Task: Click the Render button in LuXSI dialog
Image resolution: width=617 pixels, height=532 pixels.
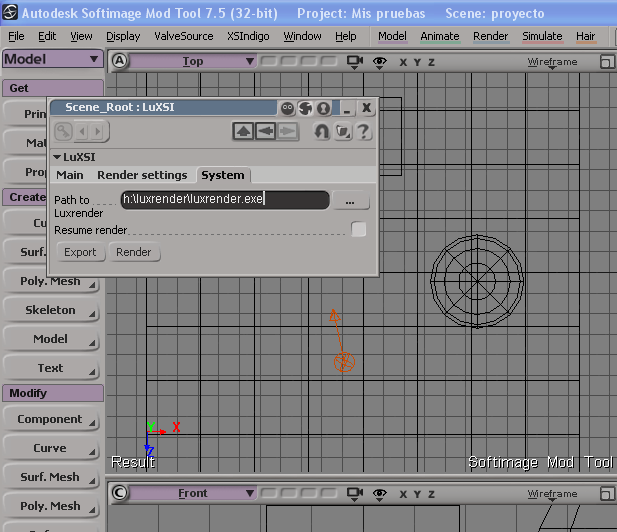Action: point(134,252)
